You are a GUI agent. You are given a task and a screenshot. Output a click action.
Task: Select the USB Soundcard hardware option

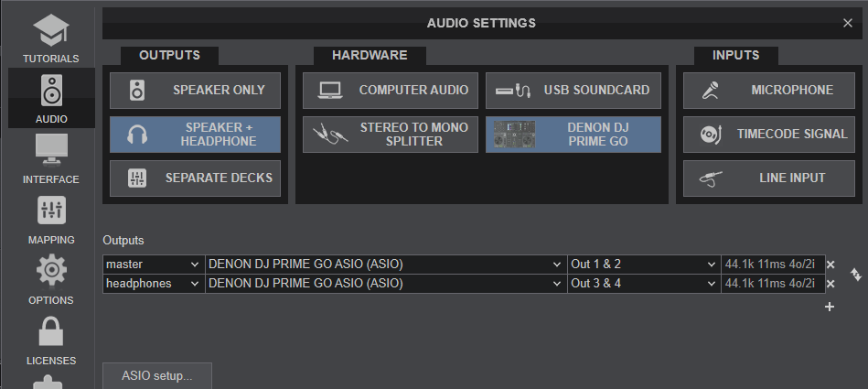tap(573, 90)
